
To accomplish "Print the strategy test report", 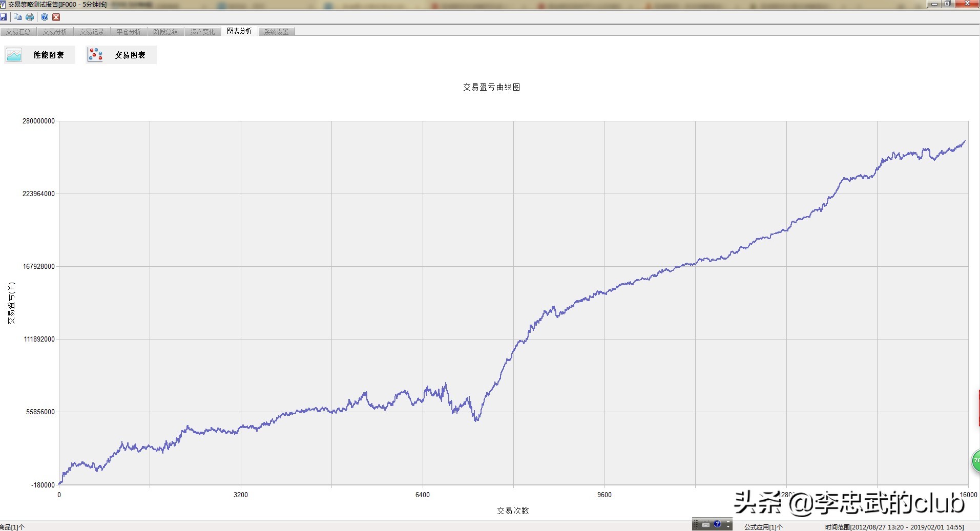I will (30, 17).
